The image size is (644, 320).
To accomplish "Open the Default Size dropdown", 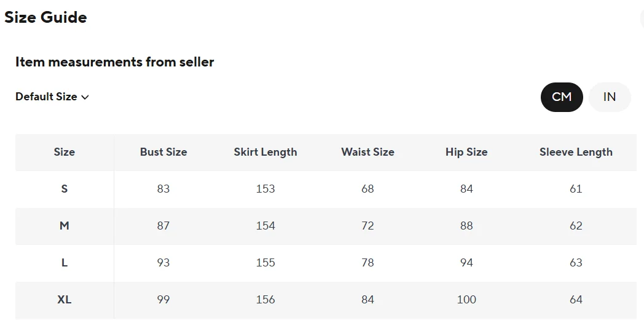I will pyautogui.click(x=52, y=97).
